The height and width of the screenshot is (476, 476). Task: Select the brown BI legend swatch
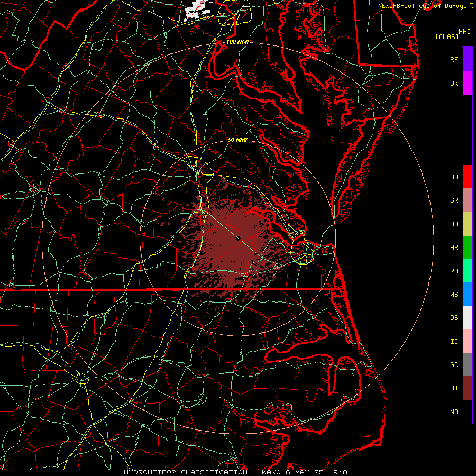click(467, 388)
